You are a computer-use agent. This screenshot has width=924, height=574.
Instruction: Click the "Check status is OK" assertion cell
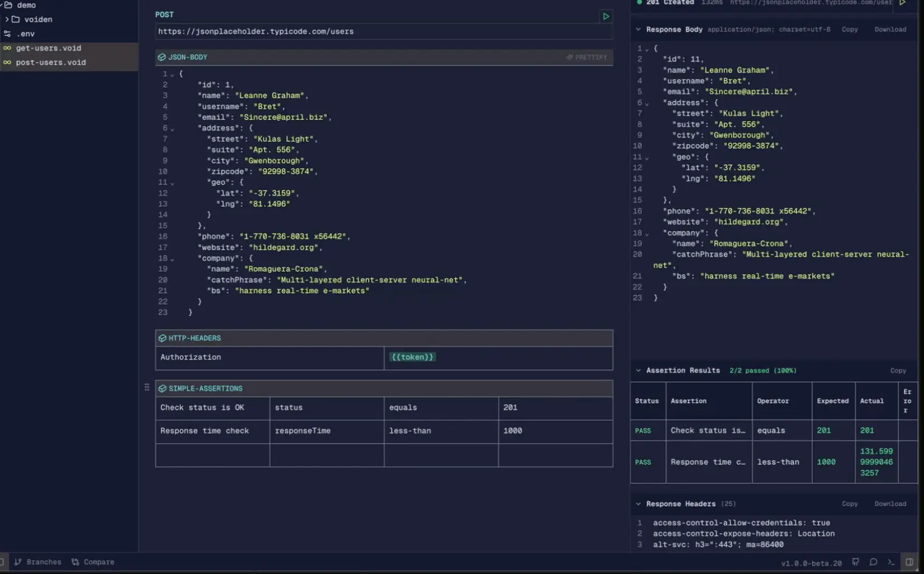pos(212,408)
